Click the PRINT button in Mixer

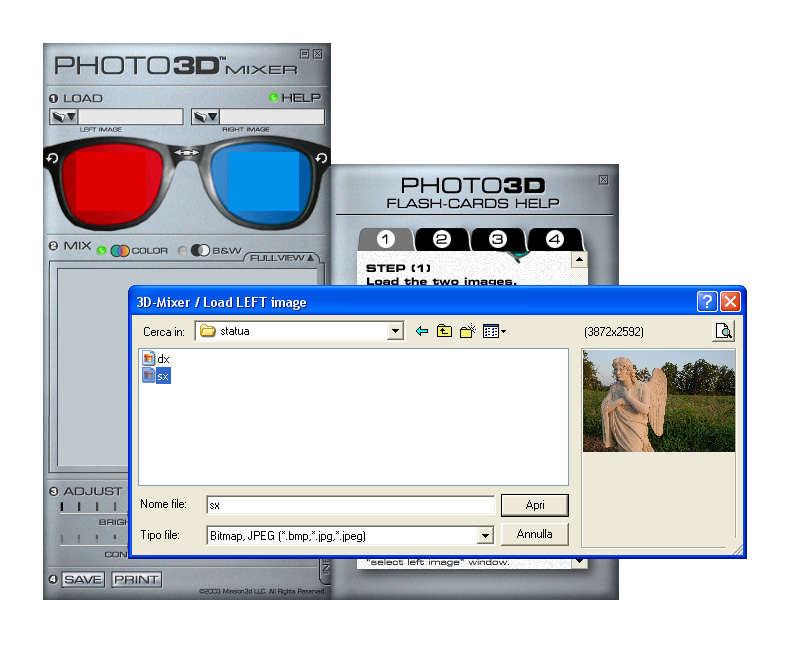[136, 580]
